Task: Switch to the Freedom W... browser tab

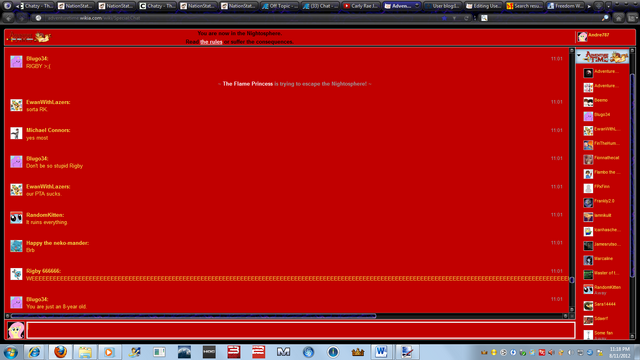Action: [x=565, y=6]
